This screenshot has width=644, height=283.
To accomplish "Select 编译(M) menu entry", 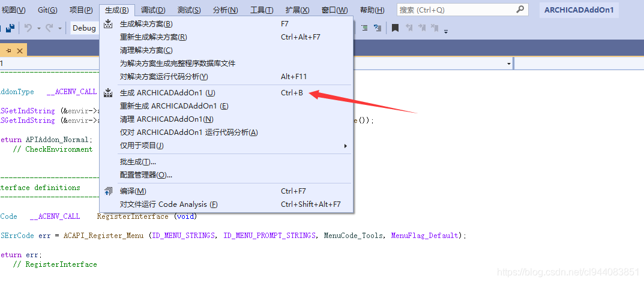I will click(x=226, y=191).
